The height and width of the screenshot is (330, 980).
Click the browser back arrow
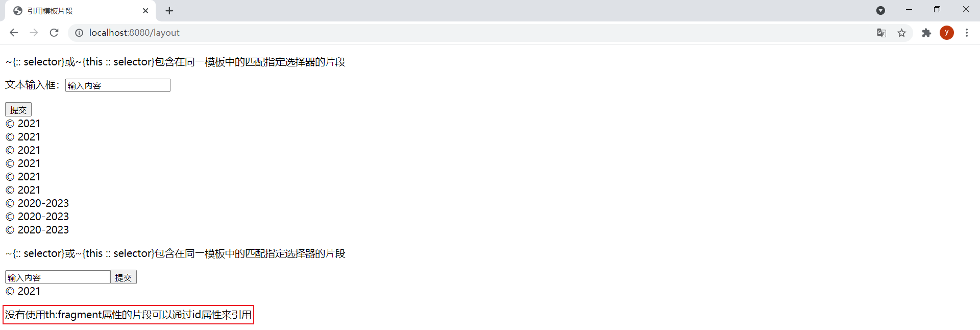click(14, 33)
